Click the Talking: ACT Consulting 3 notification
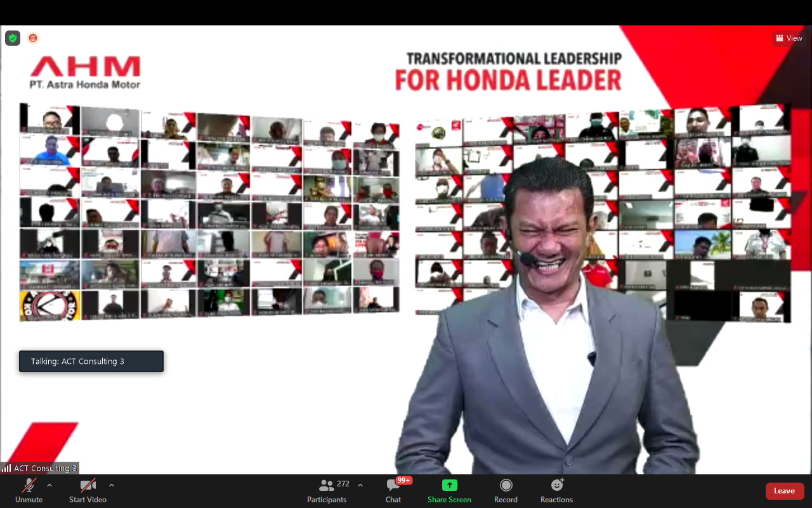 tap(91, 361)
